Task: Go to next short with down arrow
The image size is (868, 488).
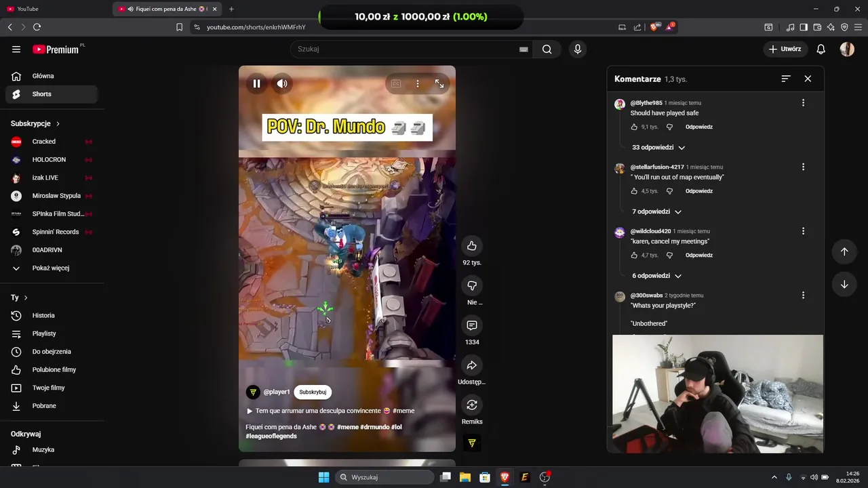Action: [844, 285]
